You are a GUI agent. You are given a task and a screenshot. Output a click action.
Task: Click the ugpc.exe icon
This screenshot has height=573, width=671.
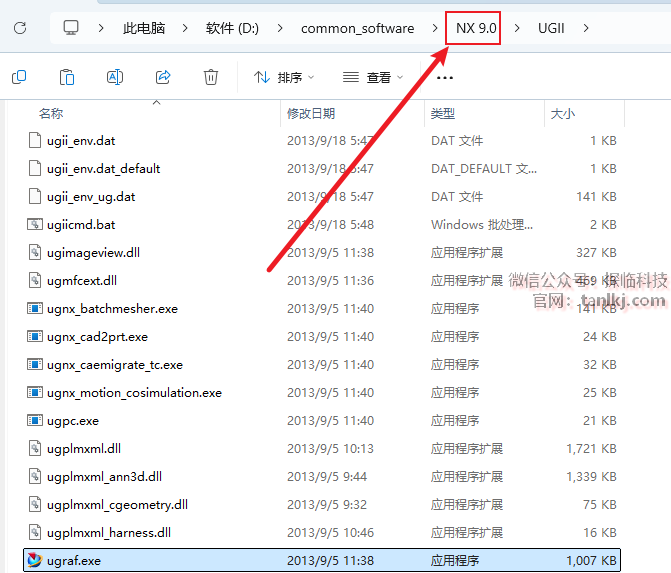point(35,420)
